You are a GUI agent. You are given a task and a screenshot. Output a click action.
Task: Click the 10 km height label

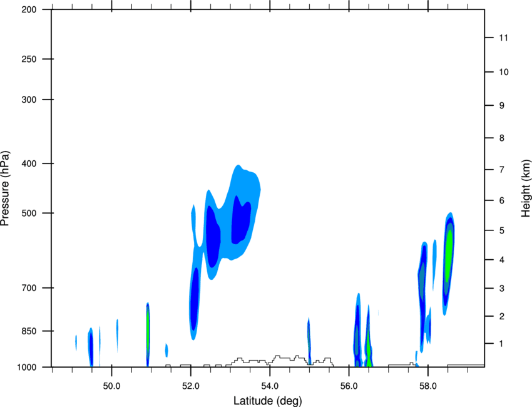point(503,72)
